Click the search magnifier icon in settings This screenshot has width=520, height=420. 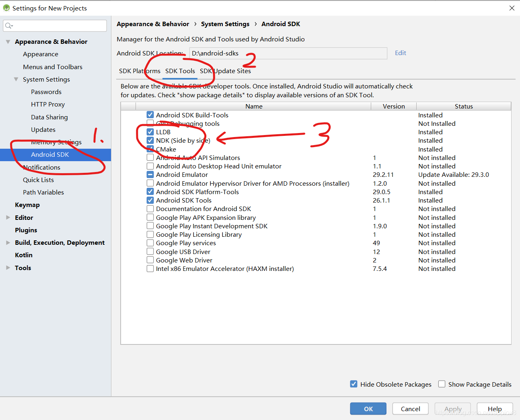[x=8, y=26]
